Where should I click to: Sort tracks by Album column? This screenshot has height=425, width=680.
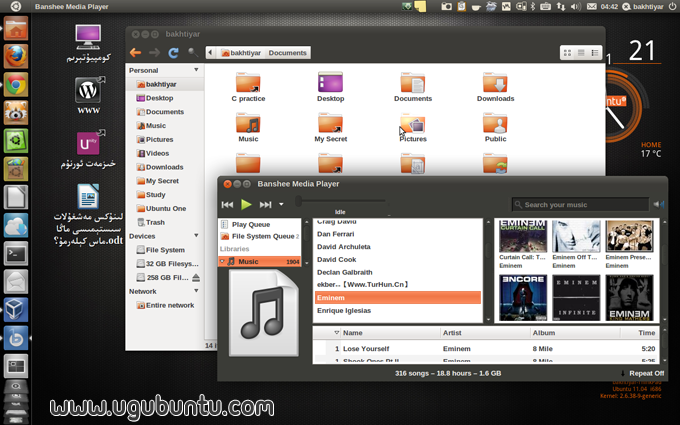pos(575,333)
